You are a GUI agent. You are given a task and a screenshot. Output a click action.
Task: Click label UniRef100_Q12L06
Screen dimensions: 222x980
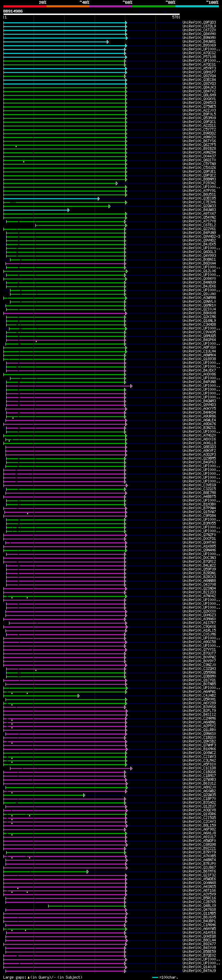click(199, 271)
